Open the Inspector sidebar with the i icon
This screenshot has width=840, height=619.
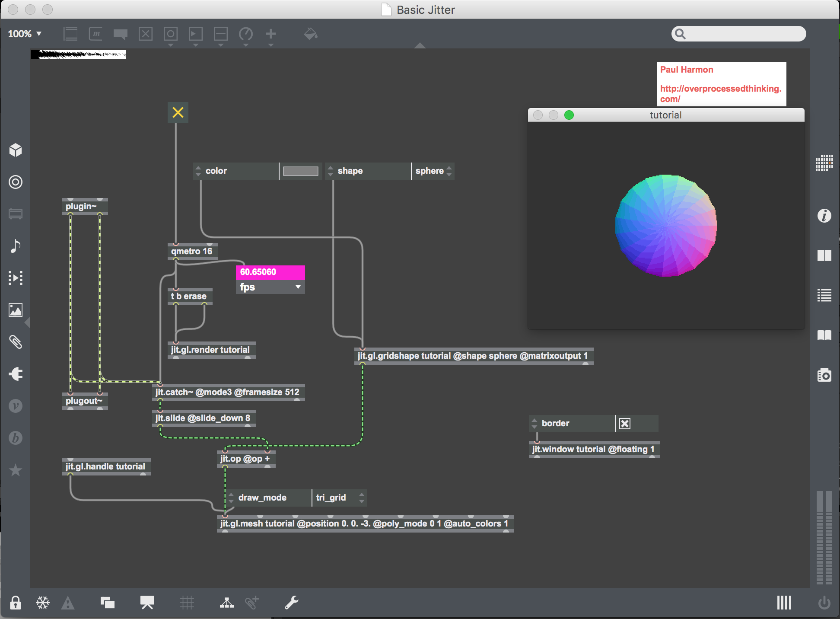824,217
